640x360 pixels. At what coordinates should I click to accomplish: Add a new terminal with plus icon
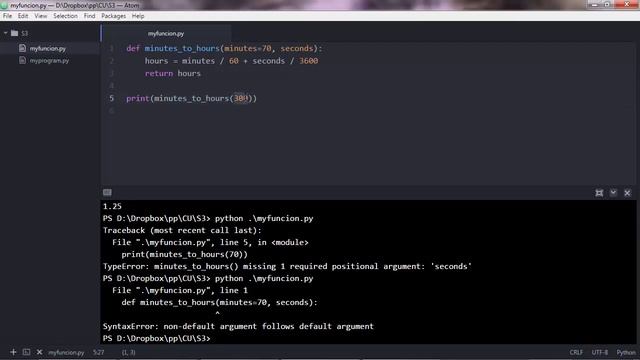(13, 352)
